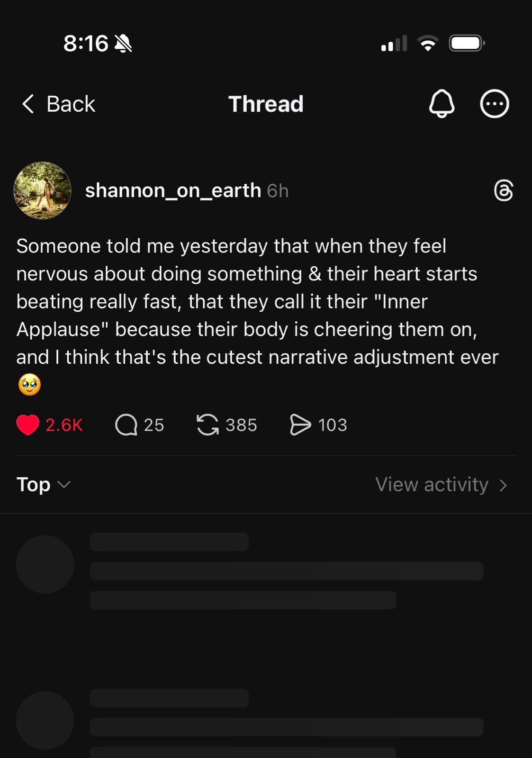Image resolution: width=532 pixels, height=758 pixels.
Task: Tap the Back text label
Action: click(71, 104)
